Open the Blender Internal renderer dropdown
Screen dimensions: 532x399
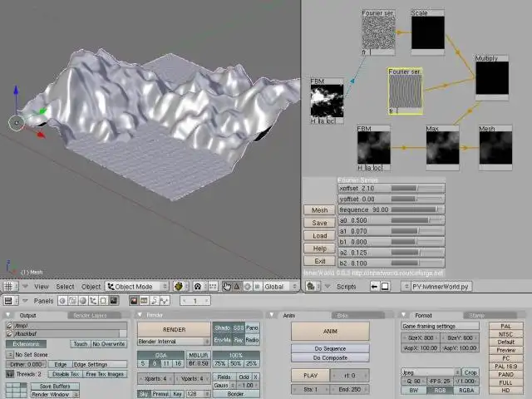point(174,342)
